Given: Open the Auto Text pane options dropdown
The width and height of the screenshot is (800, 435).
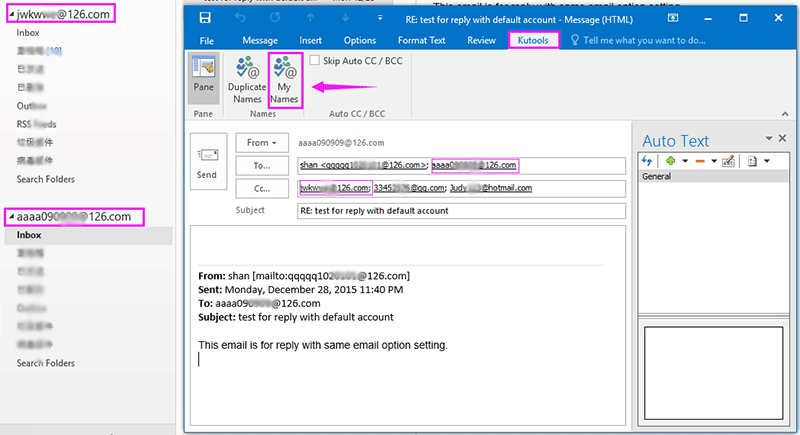Looking at the screenshot, I should point(769,138).
